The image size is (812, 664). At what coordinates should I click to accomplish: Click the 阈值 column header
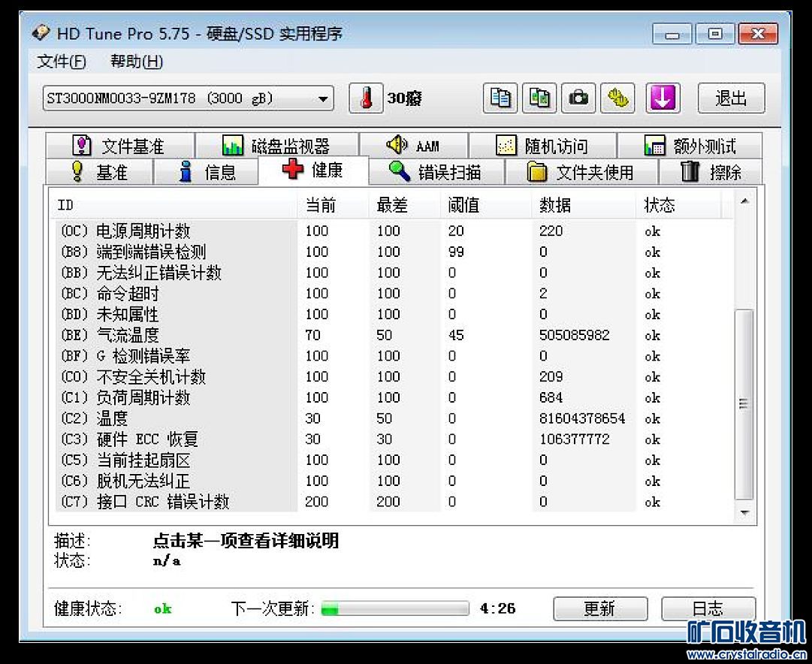pyautogui.click(x=486, y=205)
